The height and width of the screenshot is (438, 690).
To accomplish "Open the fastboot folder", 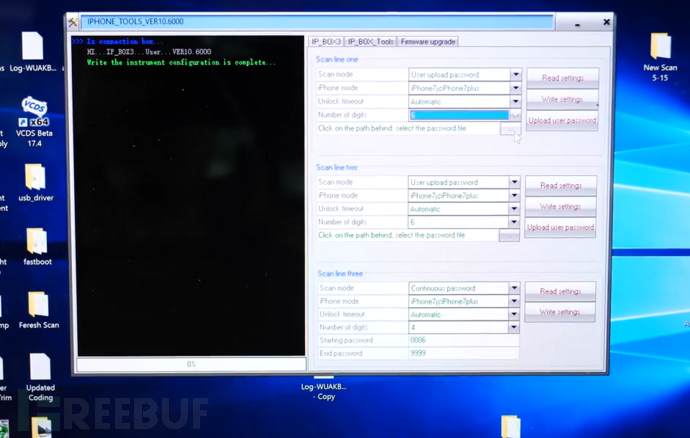I will click(x=37, y=247).
